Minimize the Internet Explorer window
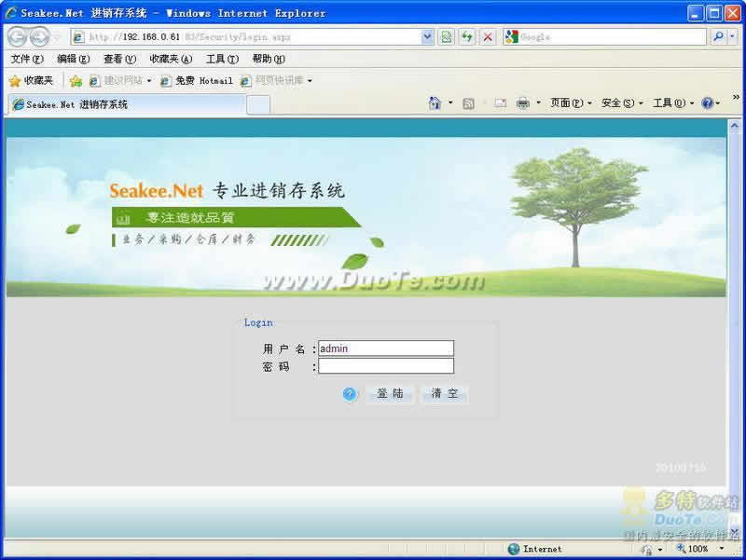The width and height of the screenshot is (746, 560). 695,13
